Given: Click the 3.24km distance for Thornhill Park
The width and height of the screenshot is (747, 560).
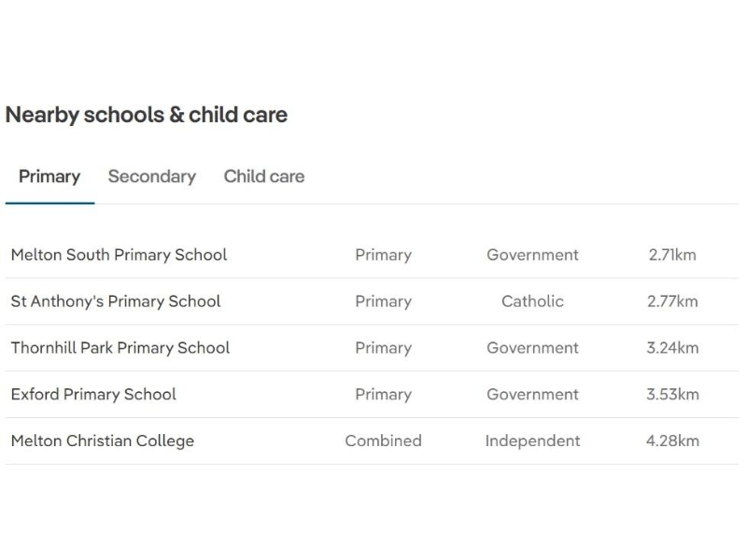Looking at the screenshot, I should pos(672,348).
